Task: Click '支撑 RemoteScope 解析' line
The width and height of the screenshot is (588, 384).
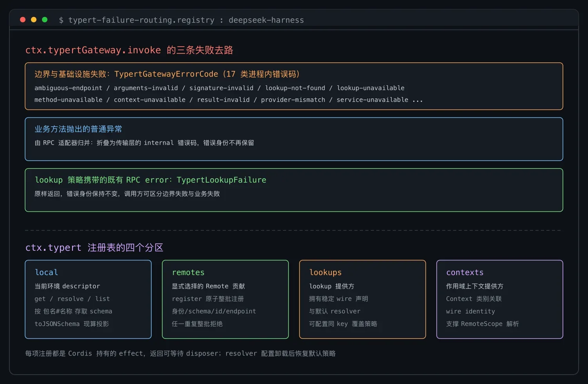Action: tap(483, 324)
